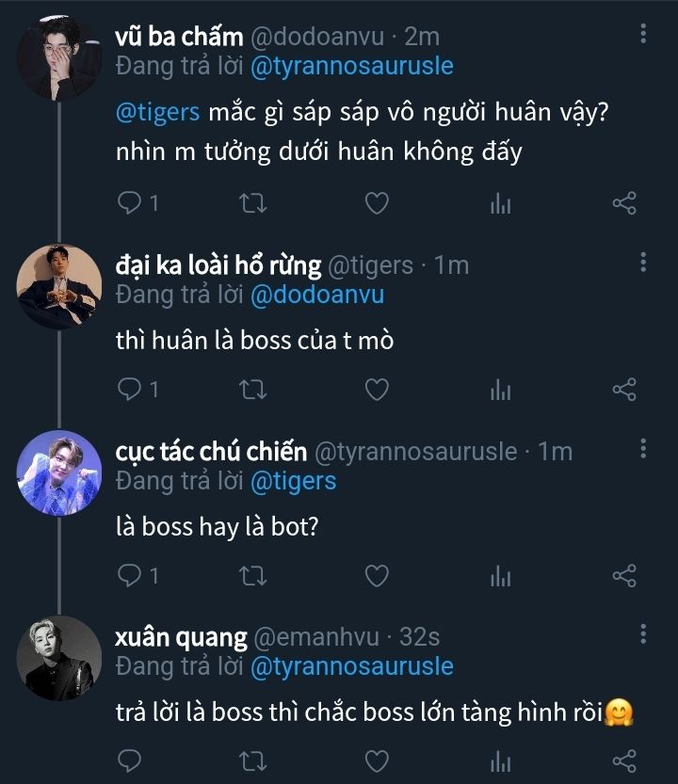The width and height of the screenshot is (678, 784).
Task: Open more options on cục tác chú chiến's tweet
Action: [643, 448]
